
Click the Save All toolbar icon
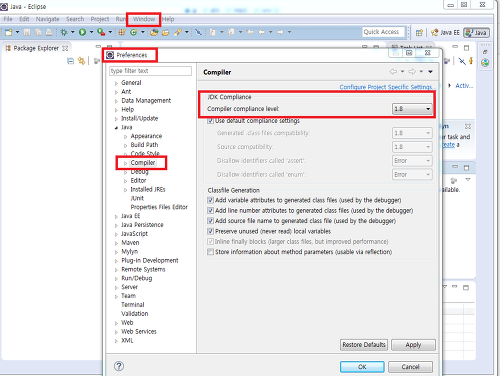pyautogui.click(x=38, y=32)
